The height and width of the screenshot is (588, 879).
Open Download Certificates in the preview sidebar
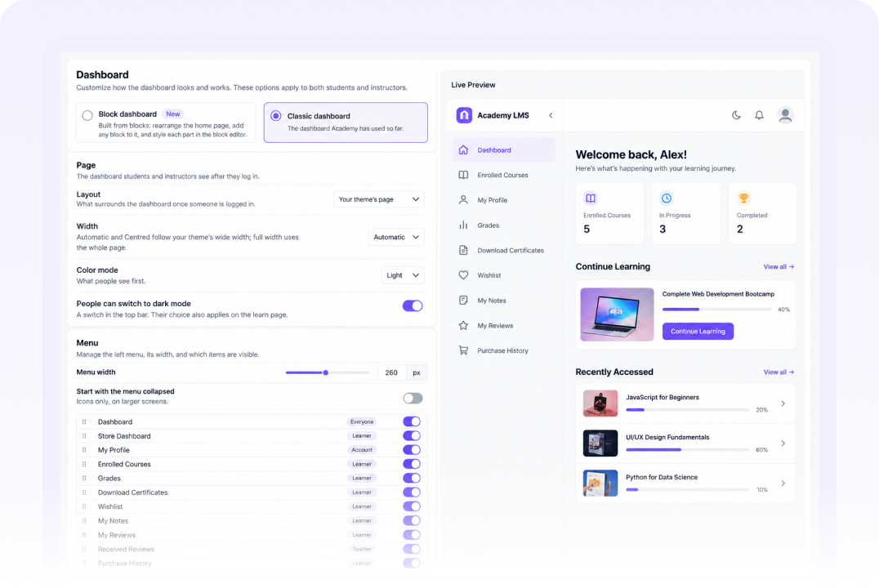pyautogui.click(x=504, y=250)
